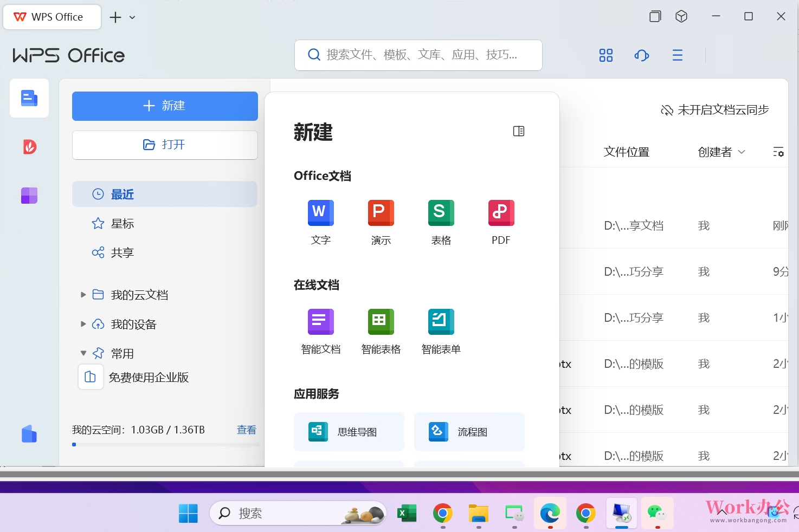Create a new 演示 presentation
This screenshot has width=799, height=532.
381,223
